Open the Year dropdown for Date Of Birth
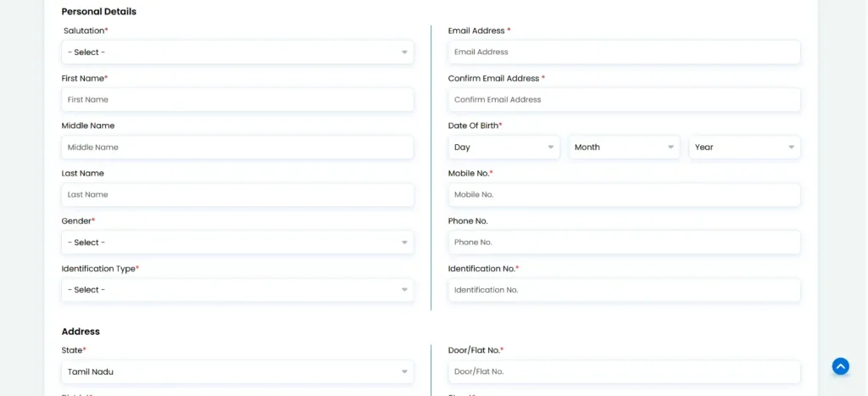 click(x=744, y=148)
